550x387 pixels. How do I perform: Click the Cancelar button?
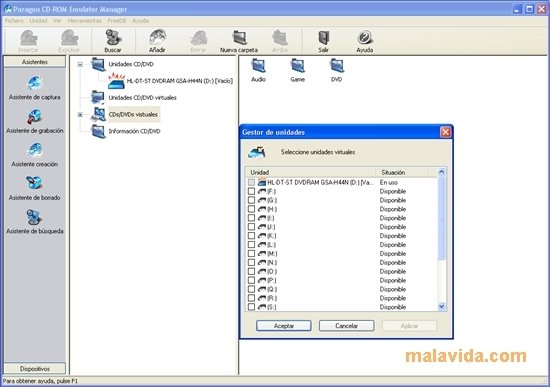[x=347, y=326]
